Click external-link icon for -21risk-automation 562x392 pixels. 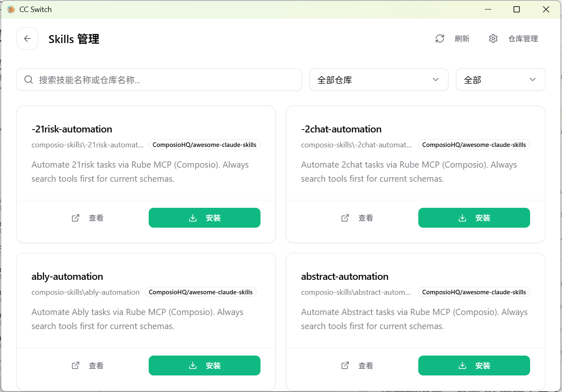75,218
